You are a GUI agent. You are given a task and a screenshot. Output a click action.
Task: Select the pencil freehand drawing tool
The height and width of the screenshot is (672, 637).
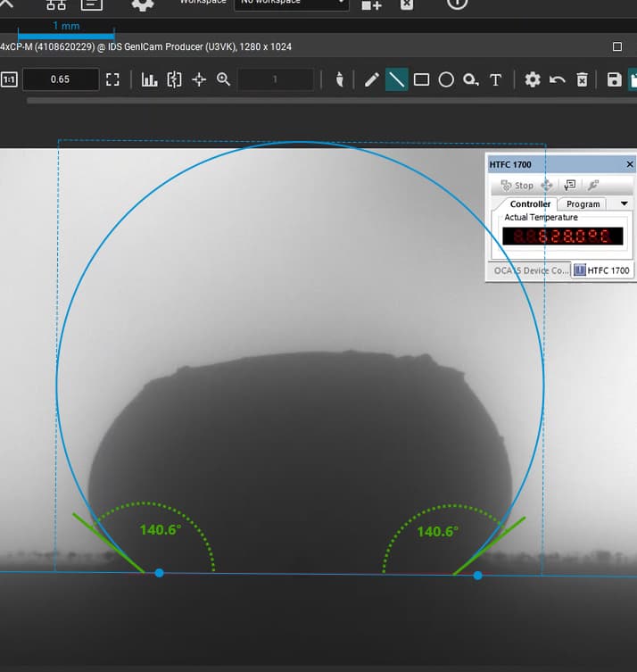click(371, 79)
